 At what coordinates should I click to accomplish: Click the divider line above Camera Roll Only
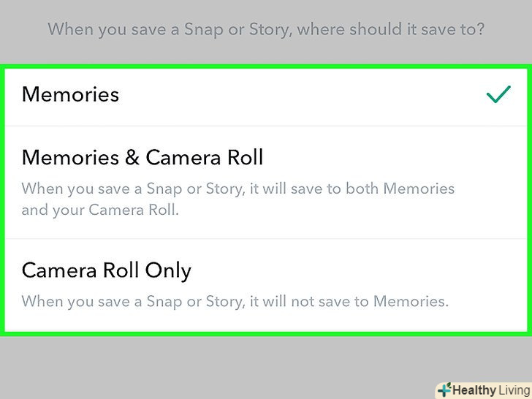(x=266, y=238)
